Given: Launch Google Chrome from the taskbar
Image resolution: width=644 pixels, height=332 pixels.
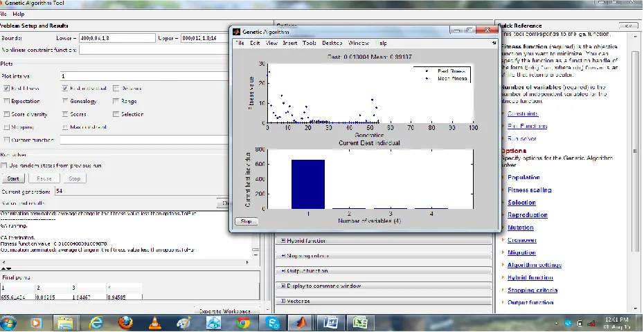Looking at the screenshot, I should (x=243, y=324).
